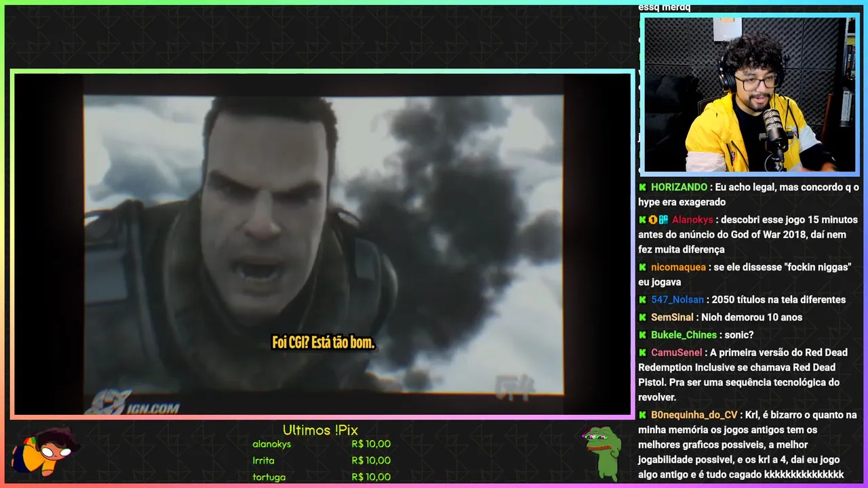Select the Irrita name in the Pix list
This screenshot has width=868, height=488.
(x=263, y=460)
